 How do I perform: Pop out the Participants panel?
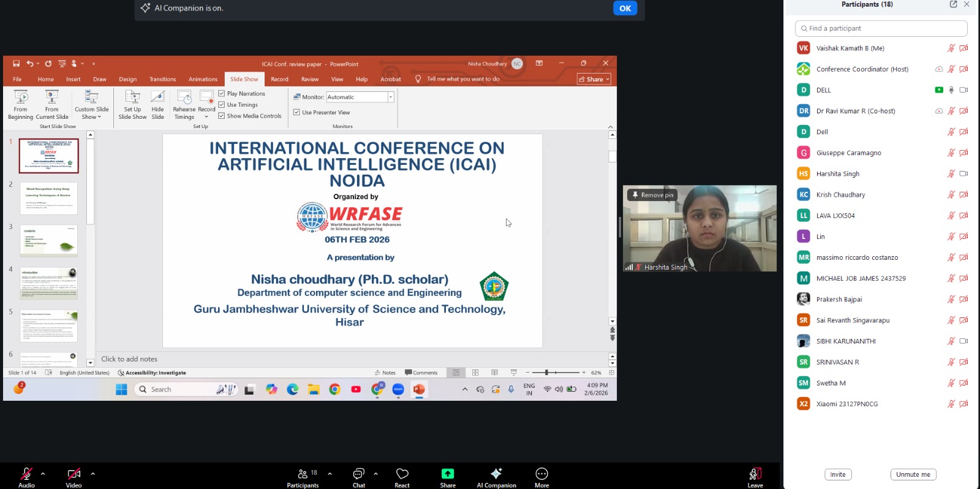tap(953, 4)
